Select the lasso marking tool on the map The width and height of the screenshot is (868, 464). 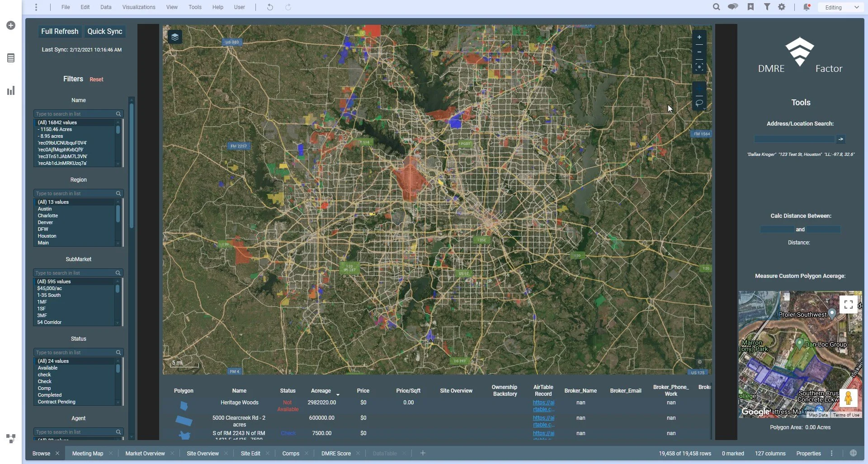[699, 103]
